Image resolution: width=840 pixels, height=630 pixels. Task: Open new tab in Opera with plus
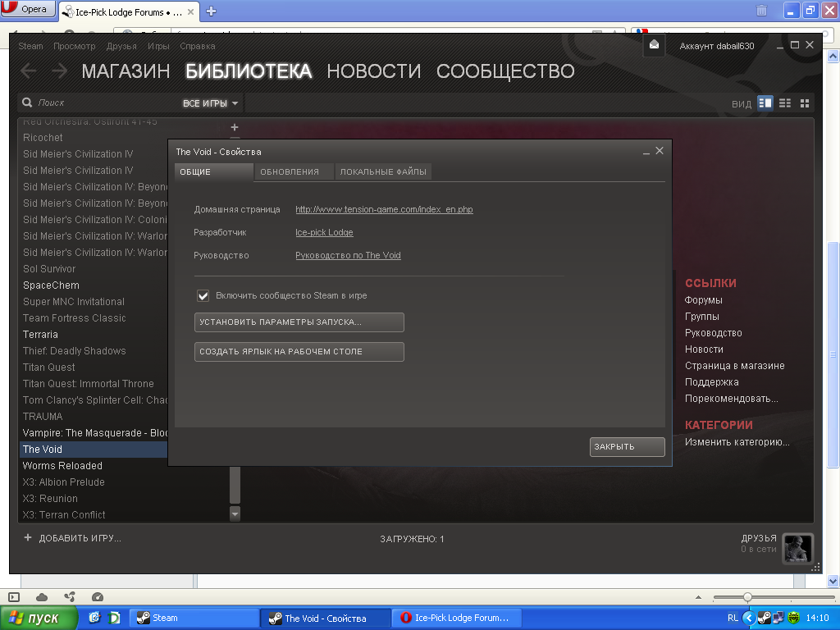point(211,11)
